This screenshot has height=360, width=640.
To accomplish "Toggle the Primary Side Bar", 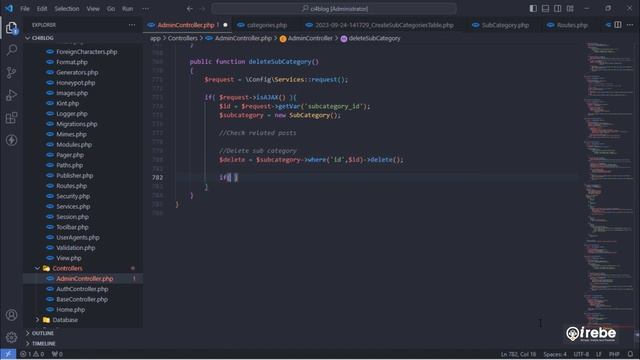I will tap(533, 9).
